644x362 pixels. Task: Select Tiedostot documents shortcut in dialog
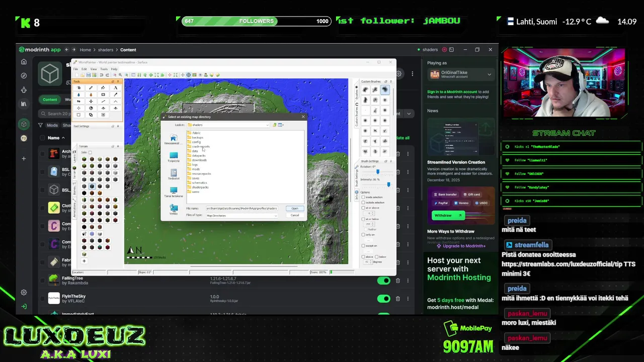(x=174, y=174)
